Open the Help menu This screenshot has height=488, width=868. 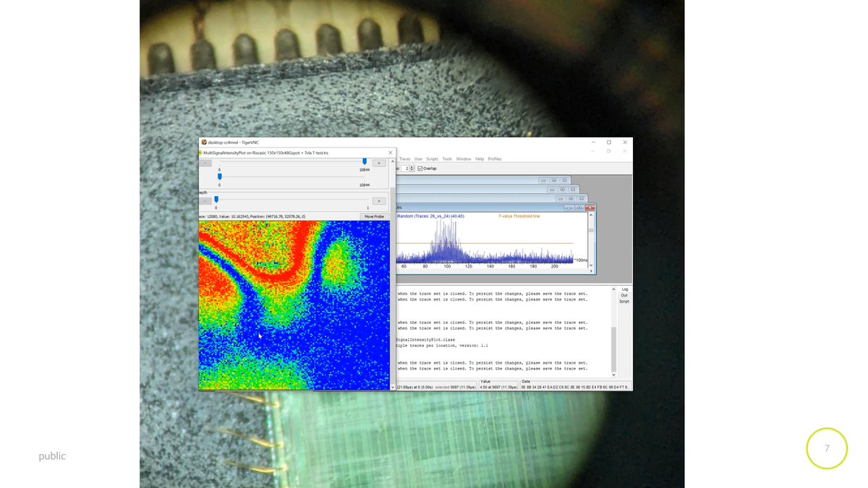[x=480, y=159]
